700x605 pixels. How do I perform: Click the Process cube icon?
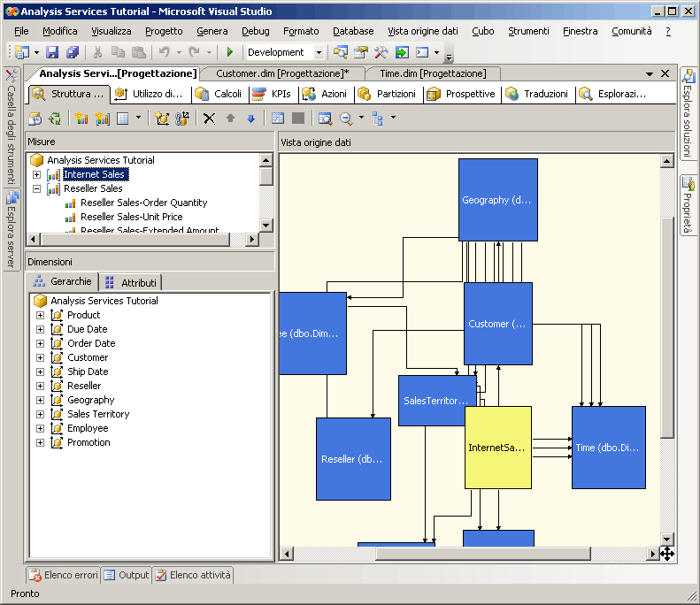coord(35,119)
